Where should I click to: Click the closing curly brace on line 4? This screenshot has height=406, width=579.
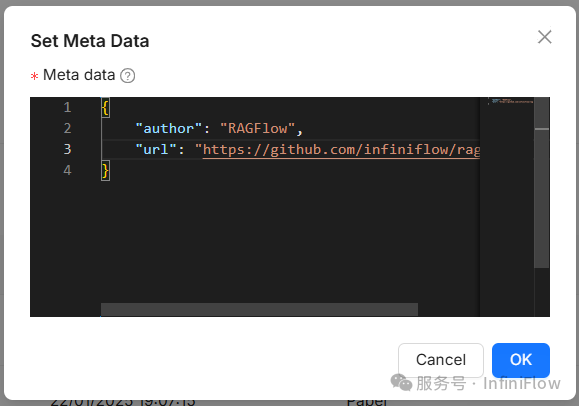click(105, 171)
